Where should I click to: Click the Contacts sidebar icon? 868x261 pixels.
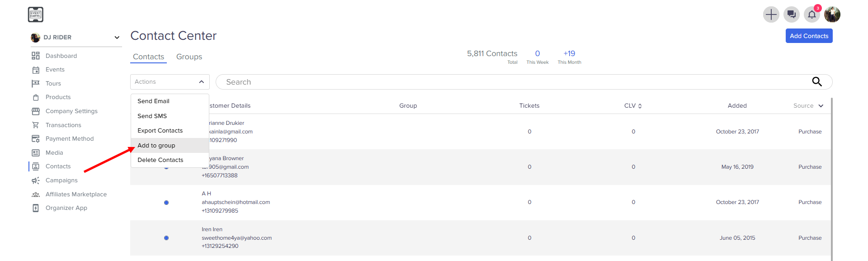36,166
